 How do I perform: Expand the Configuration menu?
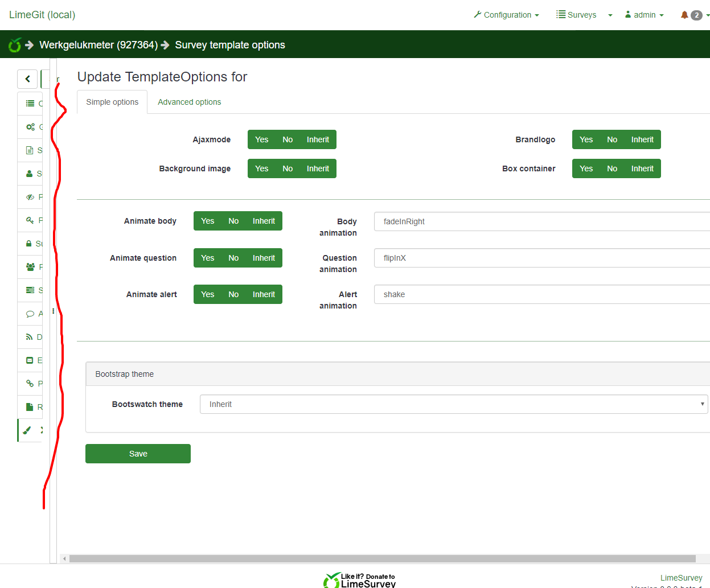[x=506, y=15]
